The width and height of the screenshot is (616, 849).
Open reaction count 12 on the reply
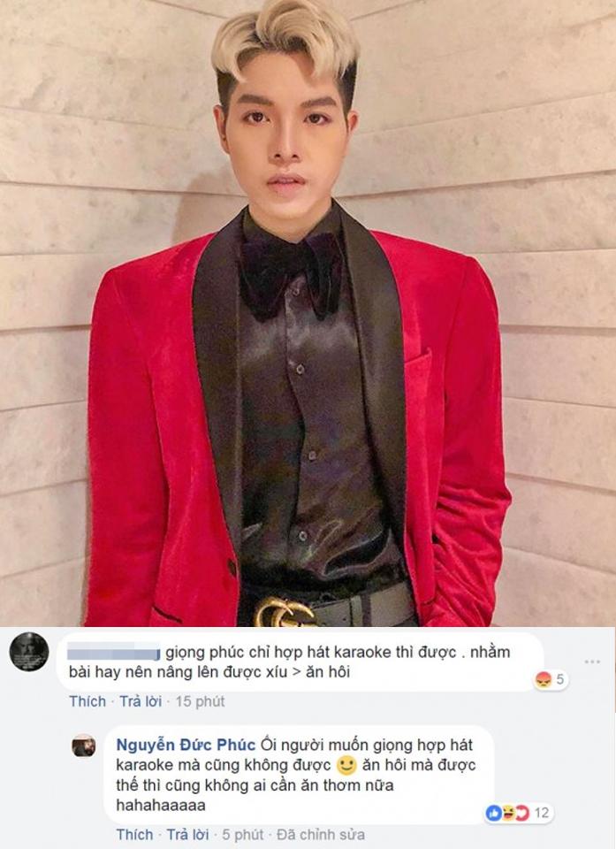[x=541, y=813]
